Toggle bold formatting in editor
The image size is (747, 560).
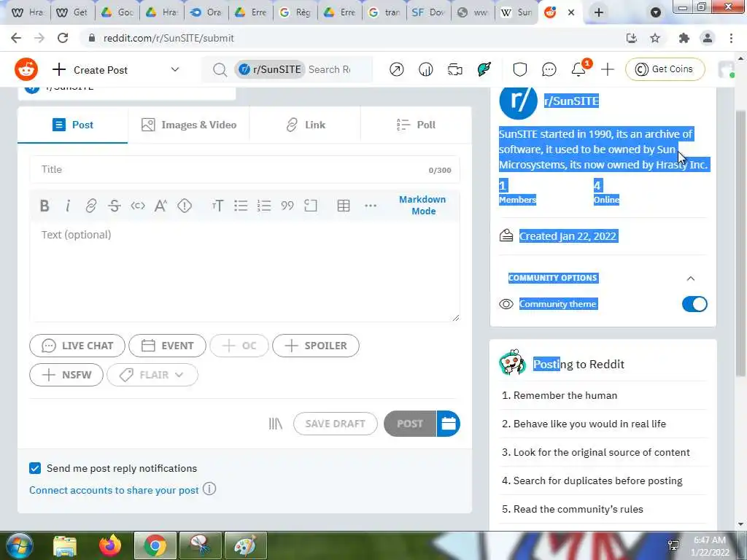[44, 206]
